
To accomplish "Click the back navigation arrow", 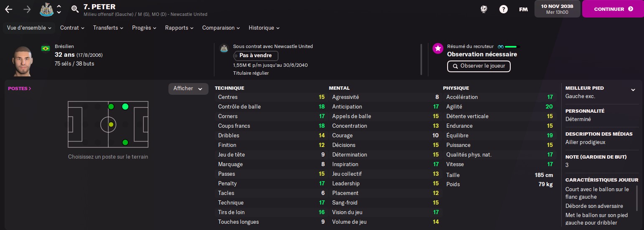I will tap(8, 9).
